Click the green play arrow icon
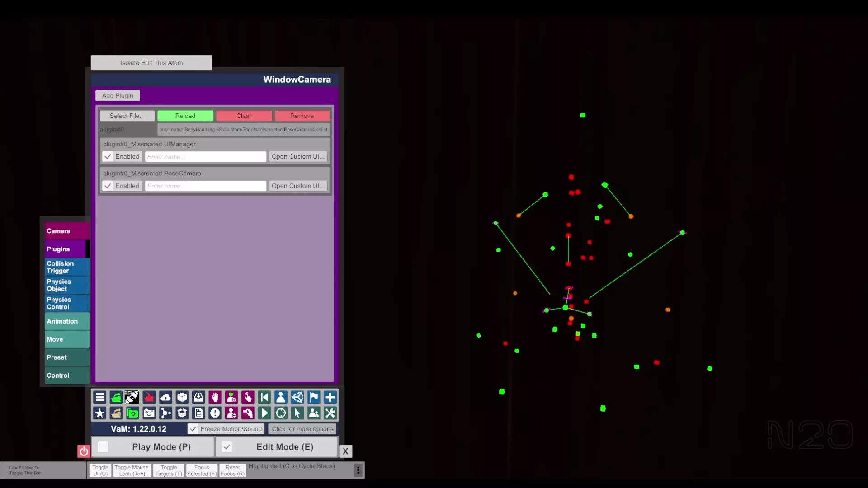The width and height of the screenshot is (868, 488). (264, 413)
